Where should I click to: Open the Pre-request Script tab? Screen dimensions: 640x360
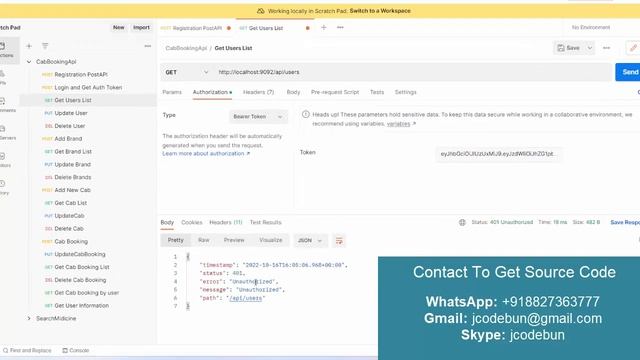coord(335,92)
